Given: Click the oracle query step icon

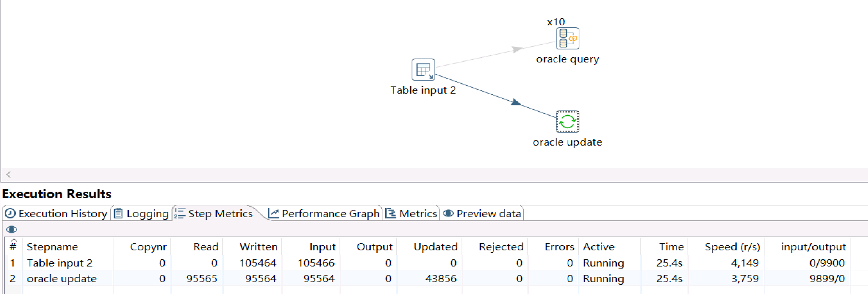Looking at the screenshot, I should tap(567, 39).
